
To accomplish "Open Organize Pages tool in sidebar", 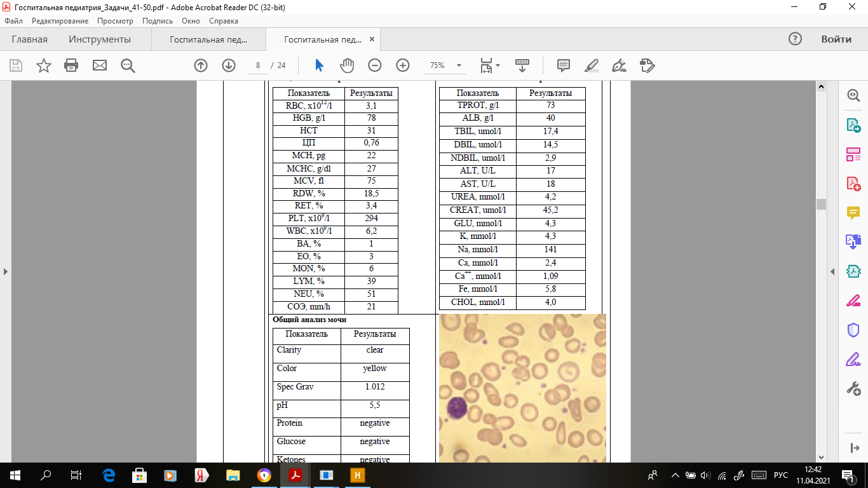I will tap(853, 154).
